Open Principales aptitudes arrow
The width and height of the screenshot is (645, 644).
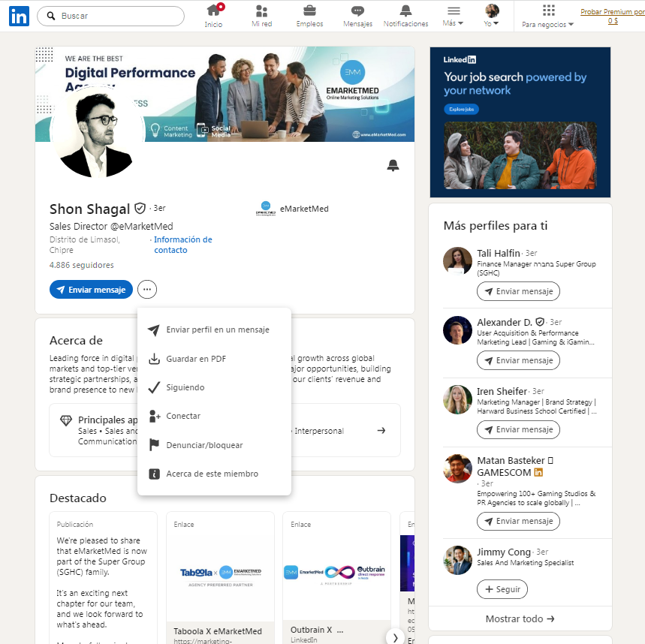pos(381,431)
